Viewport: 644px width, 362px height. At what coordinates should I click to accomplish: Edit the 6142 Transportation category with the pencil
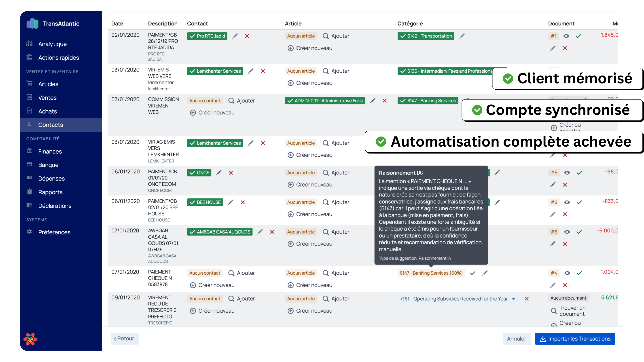462,36
